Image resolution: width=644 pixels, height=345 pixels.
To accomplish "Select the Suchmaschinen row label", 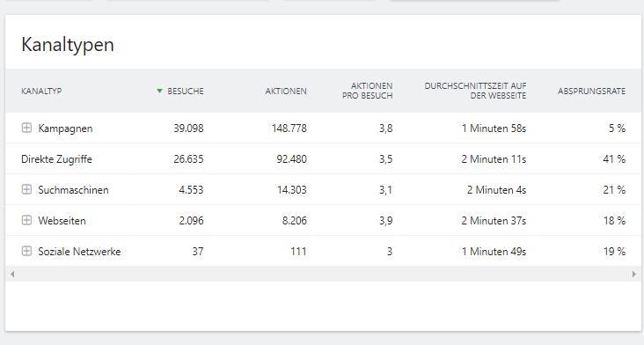I will 74,190.
